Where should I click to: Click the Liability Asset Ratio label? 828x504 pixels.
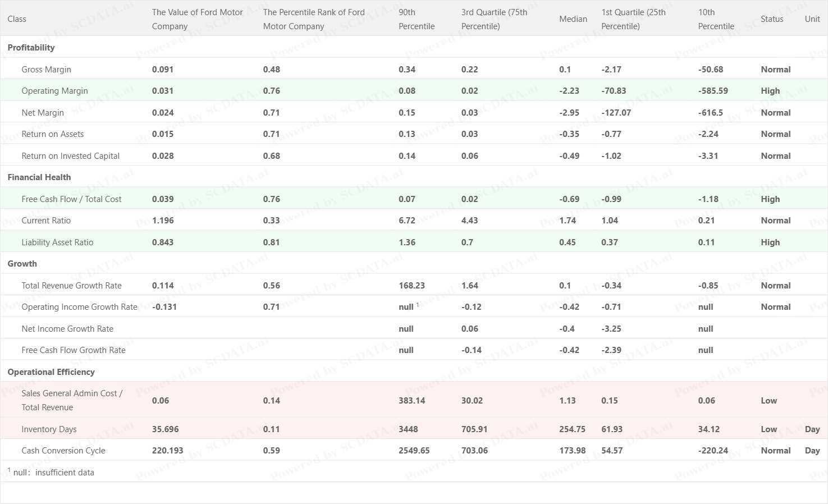pyautogui.click(x=57, y=242)
